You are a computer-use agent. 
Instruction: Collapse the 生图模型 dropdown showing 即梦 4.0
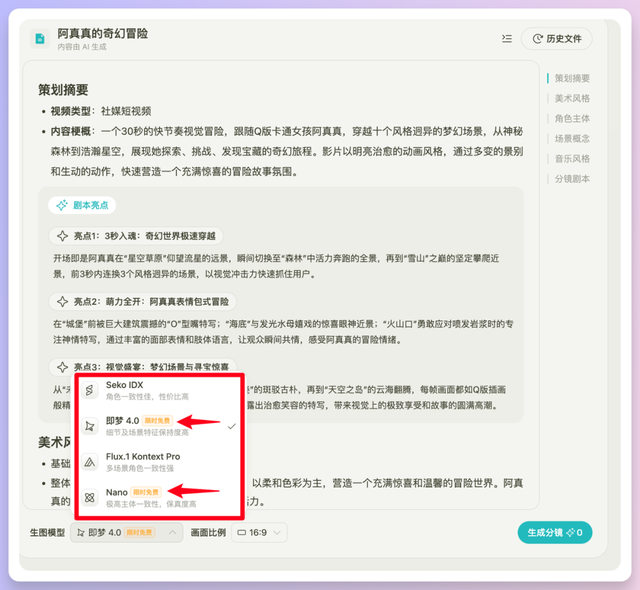click(127, 532)
